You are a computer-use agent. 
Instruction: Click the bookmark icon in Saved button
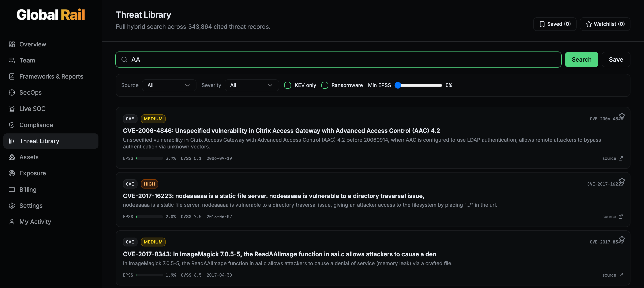(542, 24)
